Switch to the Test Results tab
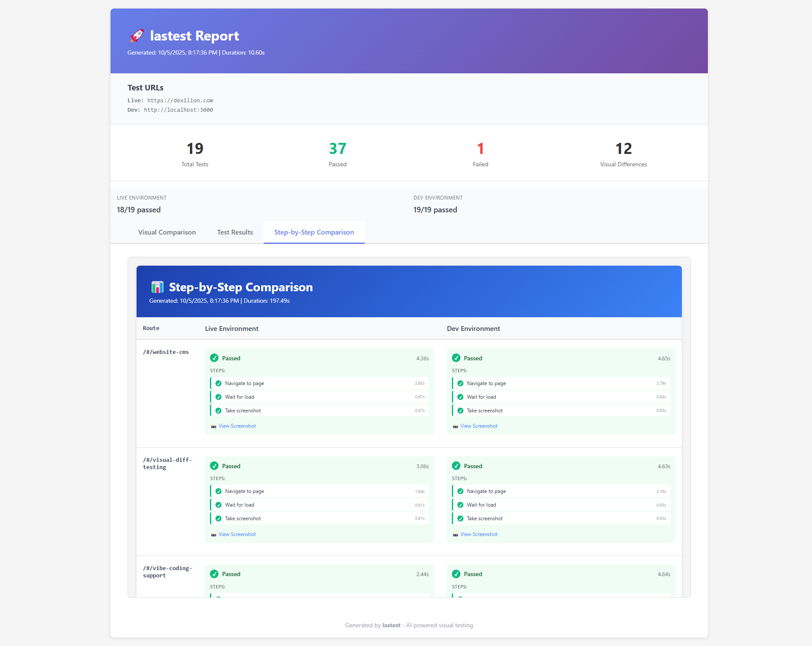Screen dimensions: 812x646 (x=235, y=232)
